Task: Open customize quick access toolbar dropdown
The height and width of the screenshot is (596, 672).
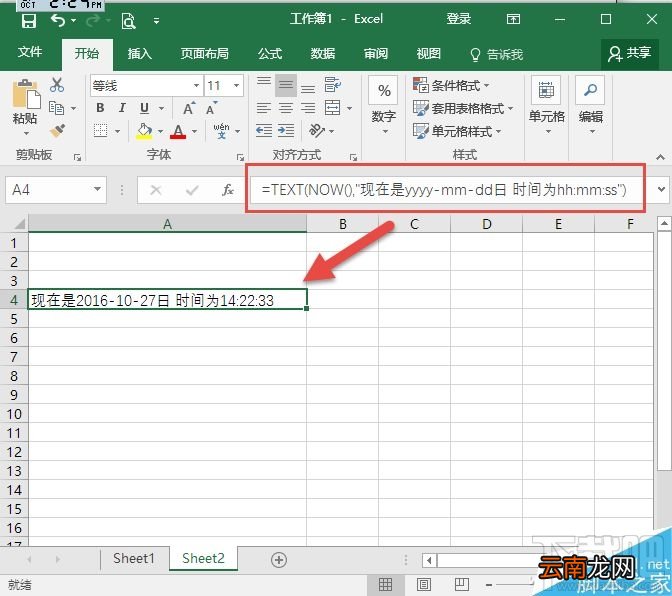Action: click(156, 21)
